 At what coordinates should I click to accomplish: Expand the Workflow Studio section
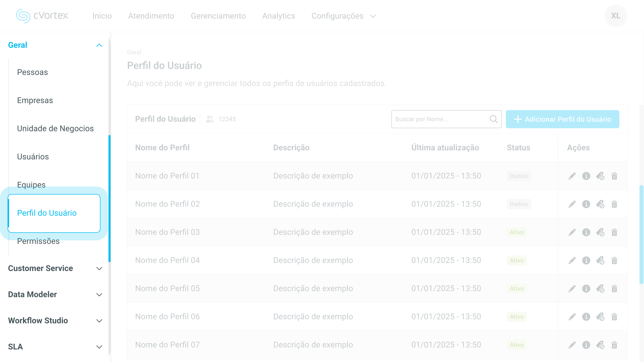click(x=99, y=321)
